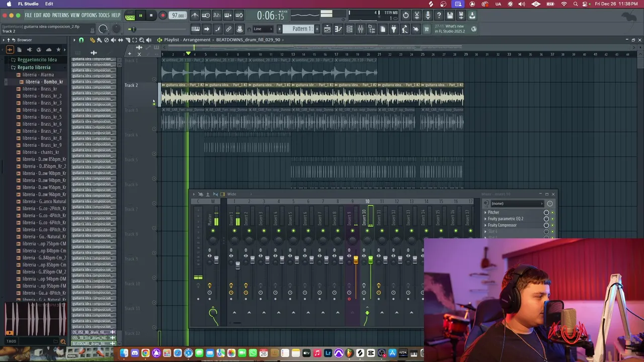Select libreria - Alarma in browser
Image resolution: width=644 pixels, height=362 pixels.
pyautogui.click(x=38, y=74)
